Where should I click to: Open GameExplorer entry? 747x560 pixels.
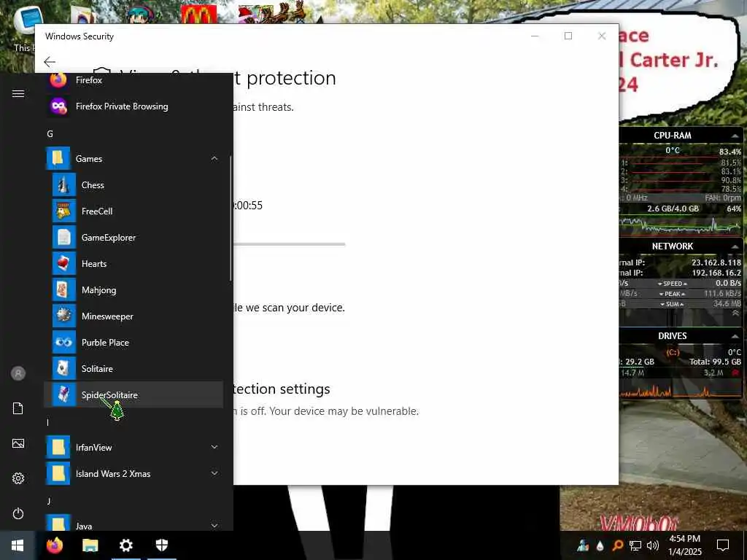133,237
